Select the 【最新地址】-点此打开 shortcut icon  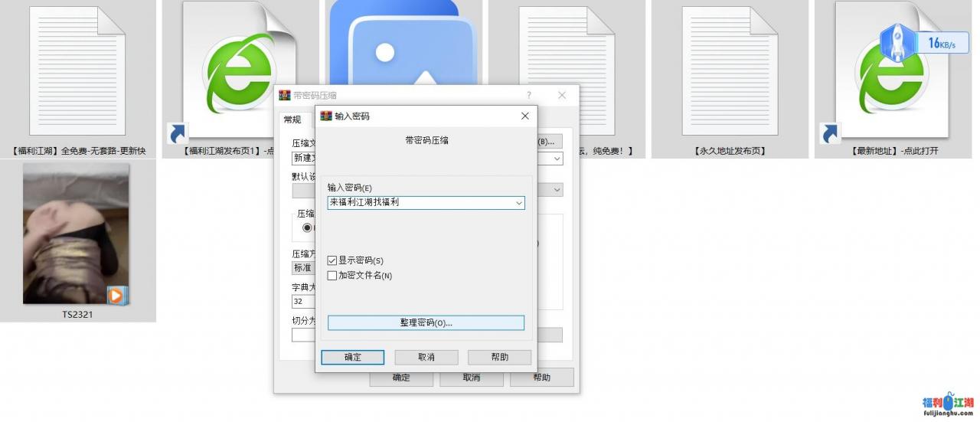893,70
